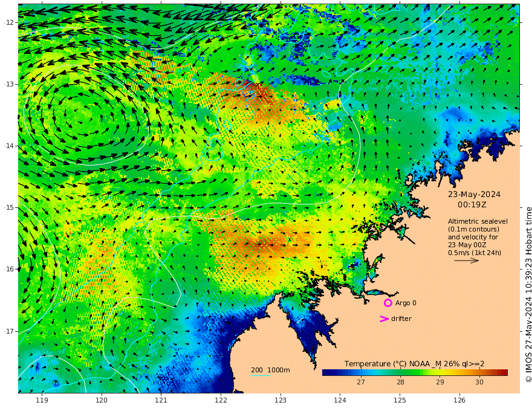Click the IMOS copyright timestamp text

(528, 295)
